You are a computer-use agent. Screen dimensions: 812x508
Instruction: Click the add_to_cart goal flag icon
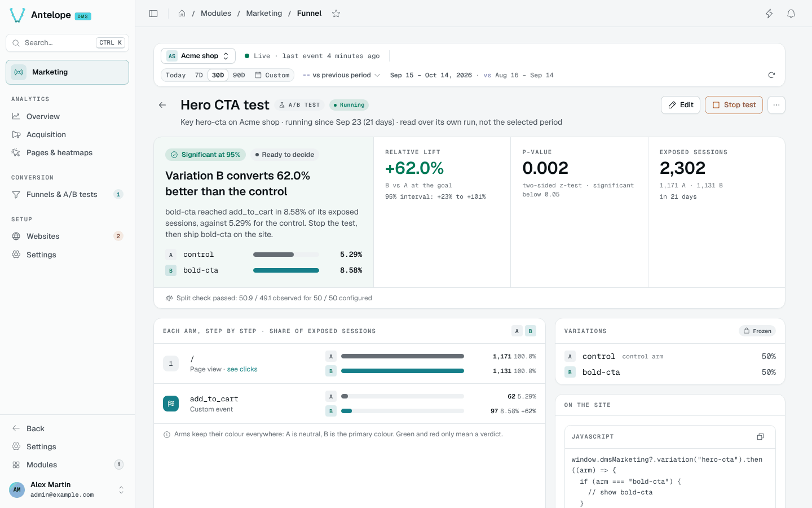coord(171,404)
